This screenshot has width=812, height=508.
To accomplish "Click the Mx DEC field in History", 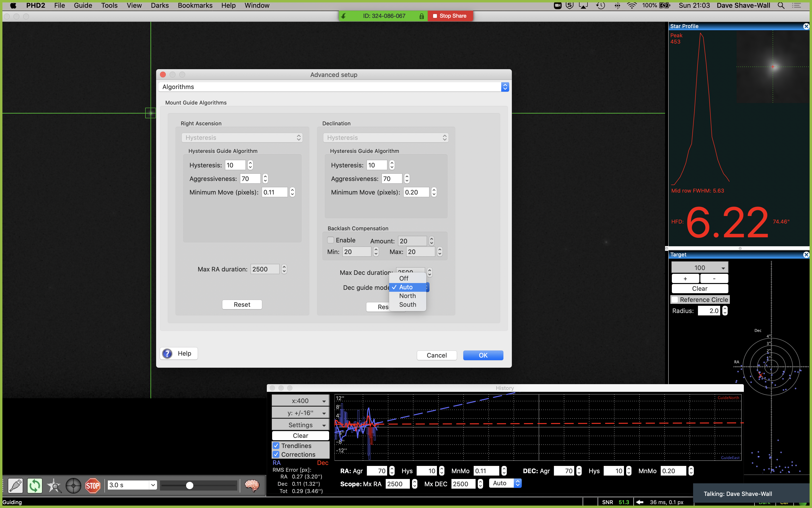I will point(463,484).
